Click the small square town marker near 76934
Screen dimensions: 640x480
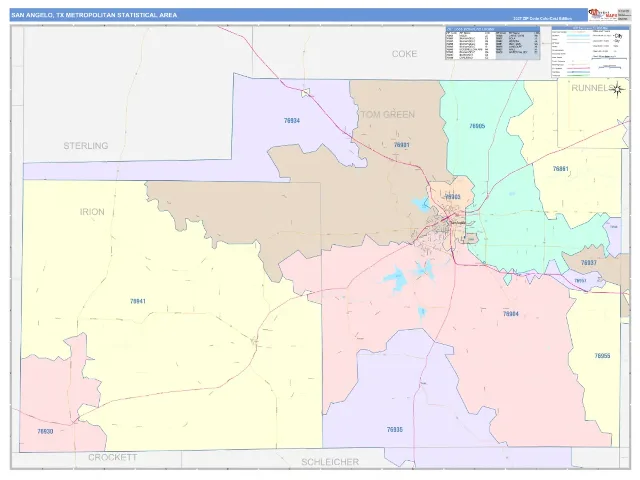pos(305,93)
